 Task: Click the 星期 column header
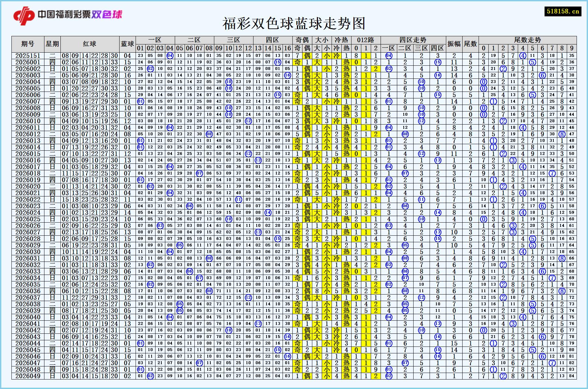(x=52, y=44)
